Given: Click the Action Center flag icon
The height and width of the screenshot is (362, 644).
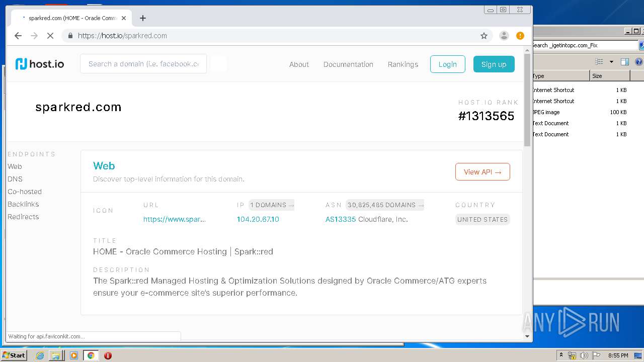Looking at the screenshot, I should coord(595,355).
